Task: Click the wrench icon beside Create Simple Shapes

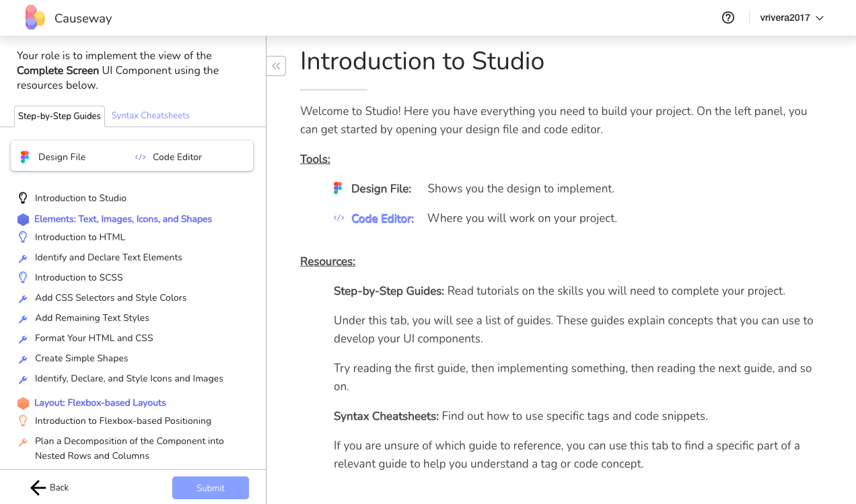Action: 23,359
